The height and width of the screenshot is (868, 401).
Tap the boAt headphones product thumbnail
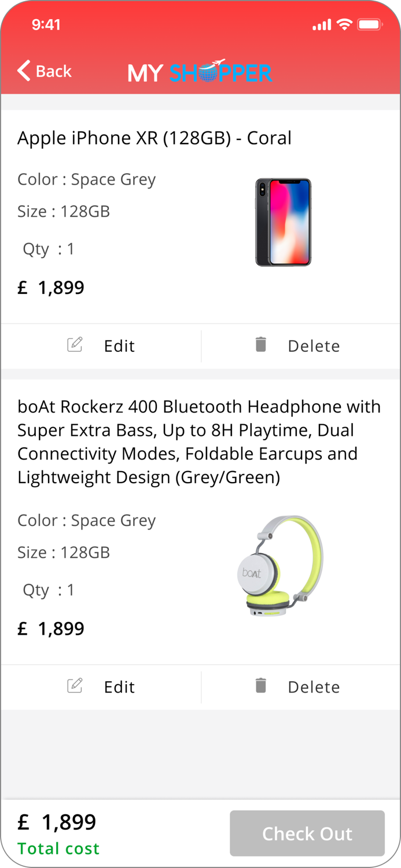pos(283,564)
